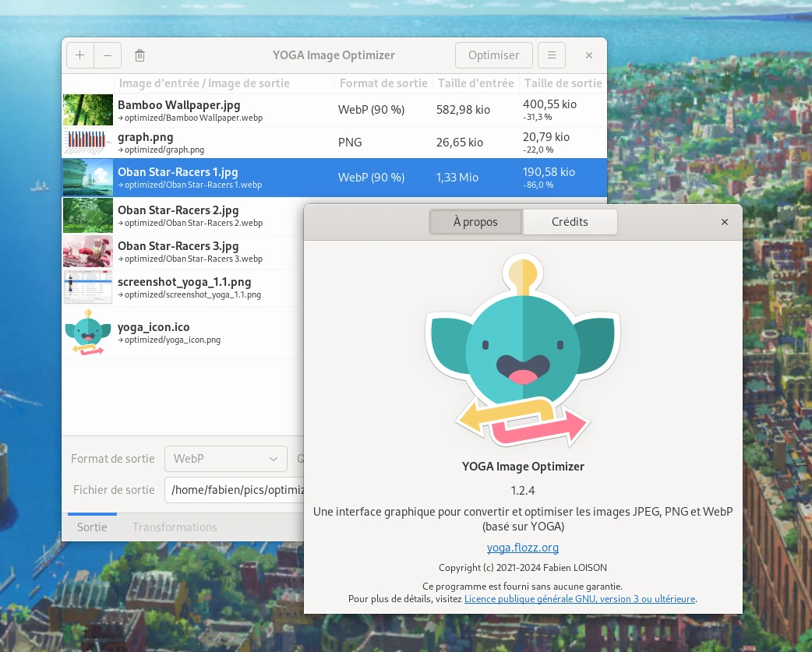The width and height of the screenshot is (812, 652).
Task: Open the hamburger menu in the header bar
Action: [x=552, y=55]
